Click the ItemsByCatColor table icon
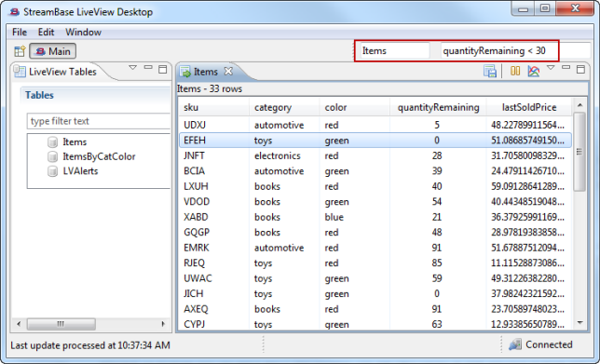Image resolution: width=600 pixels, height=364 pixels. tap(52, 156)
